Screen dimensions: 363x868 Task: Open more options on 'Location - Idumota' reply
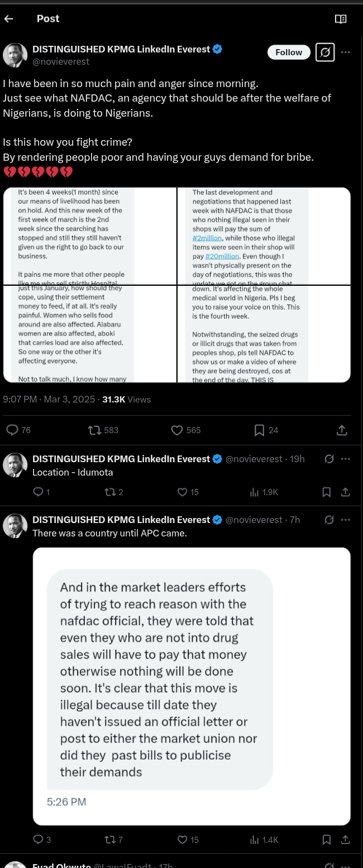pyautogui.click(x=346, y=459)
